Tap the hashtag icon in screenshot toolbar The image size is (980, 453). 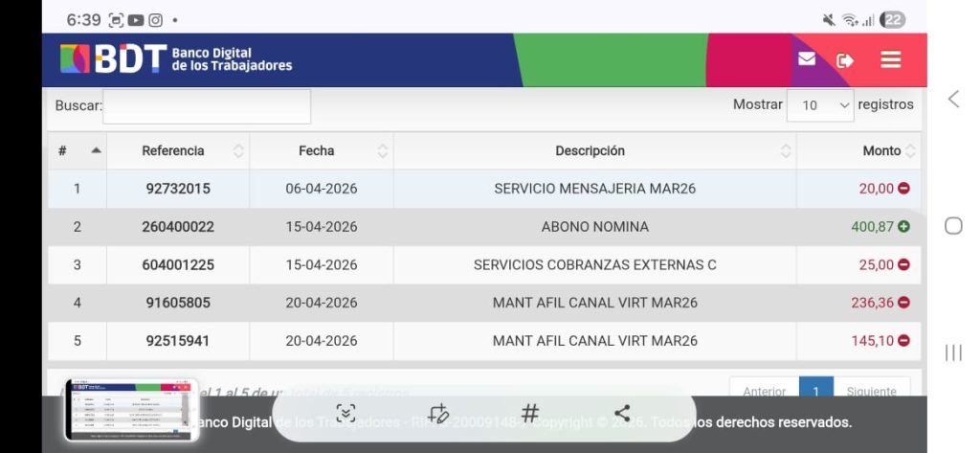click(x=530, y=414)
